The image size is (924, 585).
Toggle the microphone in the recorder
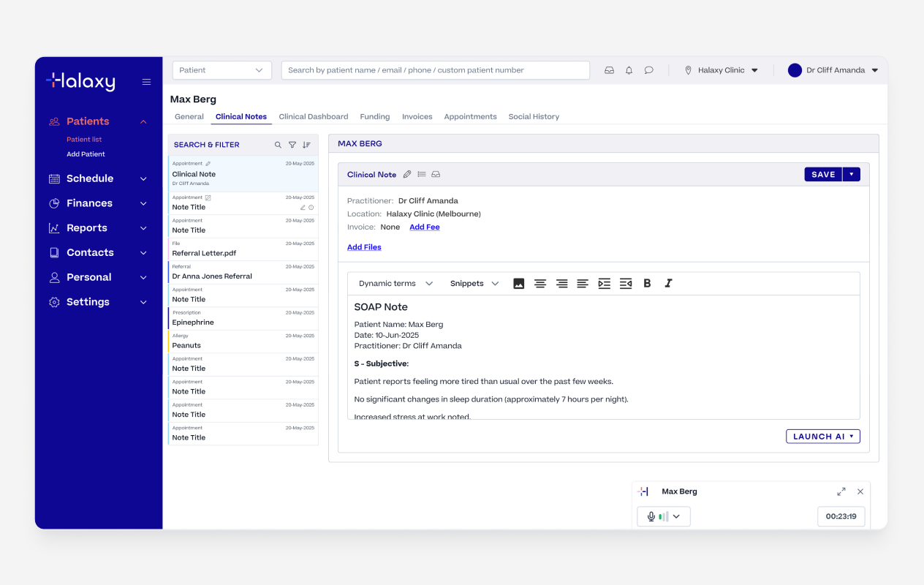click(x=651, y=516)
